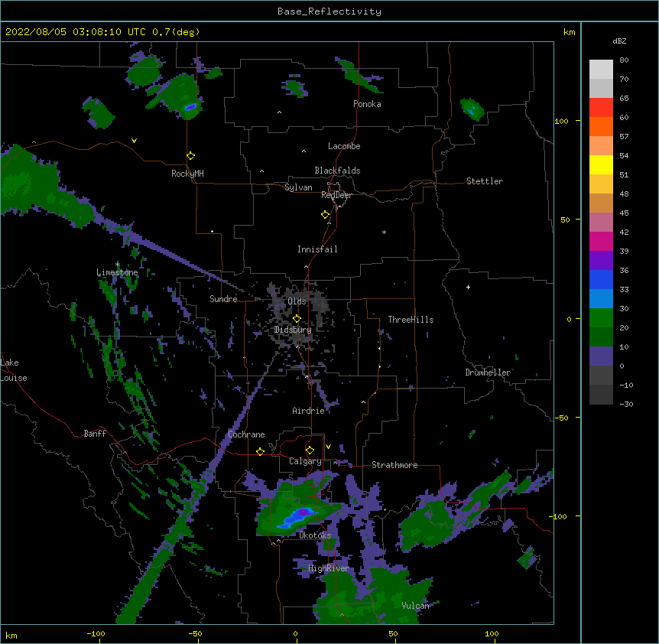The height and width of the screenshot is (644, 659).
Task: Click the legend value 45
Action: click(x=624, y=213)
